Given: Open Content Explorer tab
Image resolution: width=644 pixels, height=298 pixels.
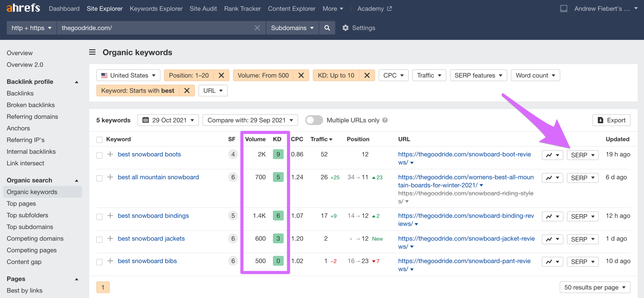Looking at the screenshot, I should coord(292,9).
